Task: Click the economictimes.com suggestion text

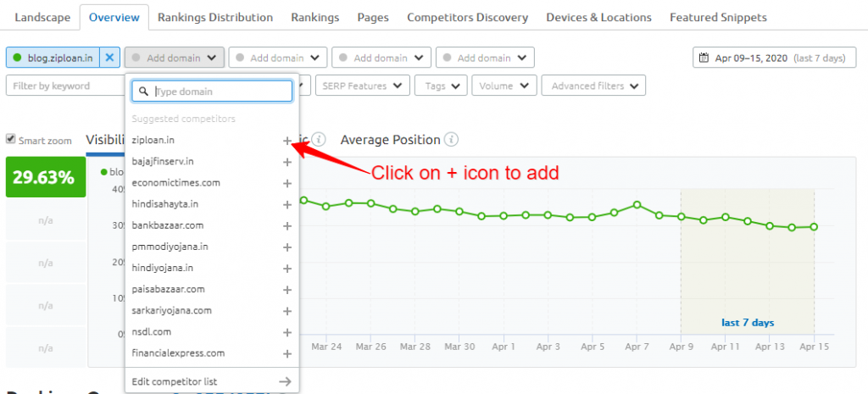Action: click(176, 183)
